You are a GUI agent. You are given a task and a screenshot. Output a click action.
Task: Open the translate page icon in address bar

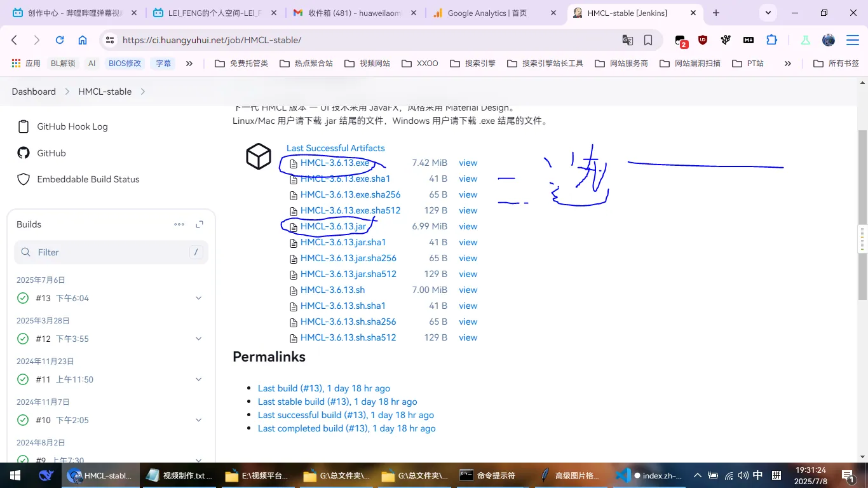(x=627, y=40)
